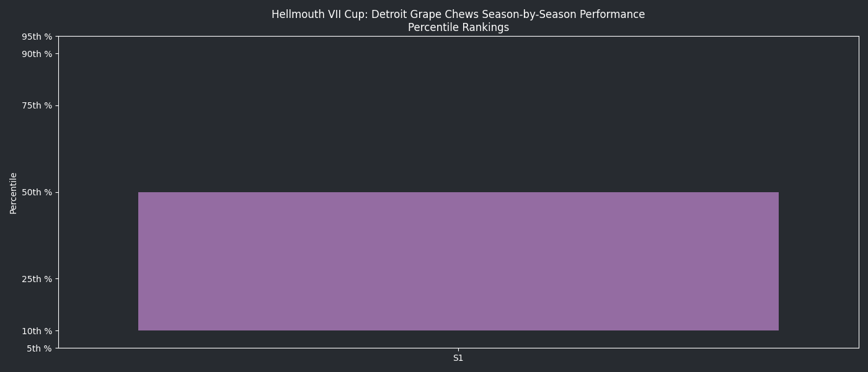The image size is (868, 372).
Task: Click the tick mark beside '10th %'
Action: pyautogui.click(x=57, y=331)
